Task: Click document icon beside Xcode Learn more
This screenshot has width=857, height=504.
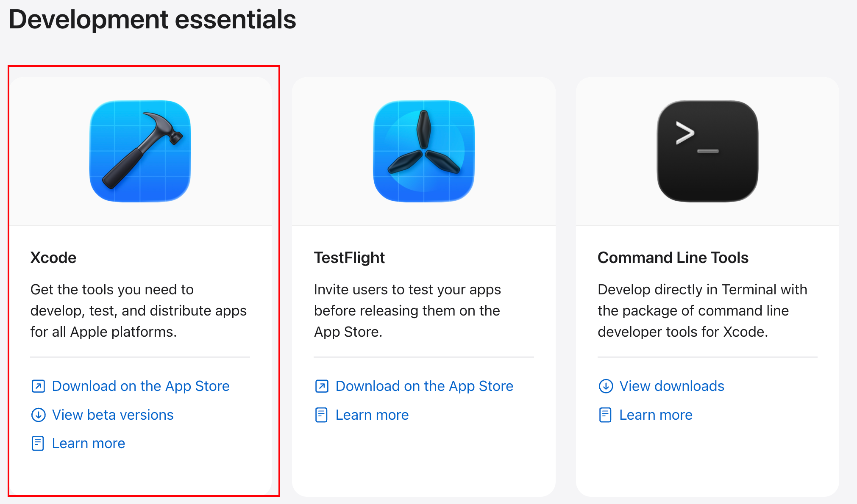Action: 38,443
